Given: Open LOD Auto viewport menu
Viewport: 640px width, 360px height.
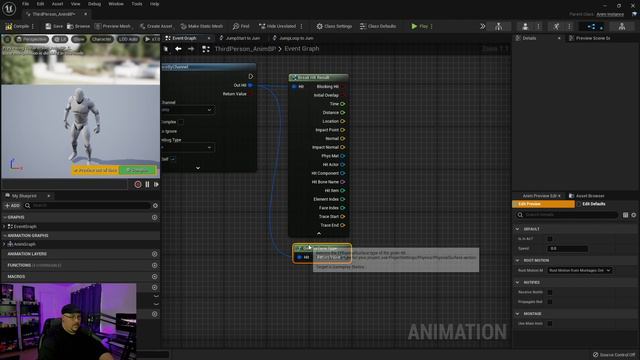Looking at the screenshot, I should (x=128, y=39).
